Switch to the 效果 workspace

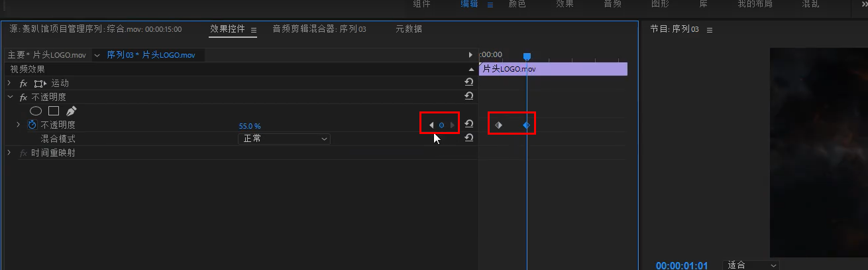[x=565, y=4]
